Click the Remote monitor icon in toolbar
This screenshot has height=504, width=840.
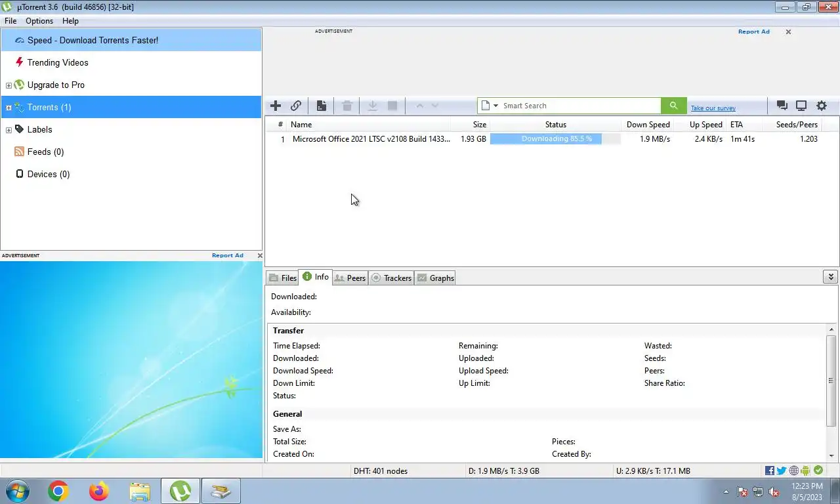click(x=801, y=106)
